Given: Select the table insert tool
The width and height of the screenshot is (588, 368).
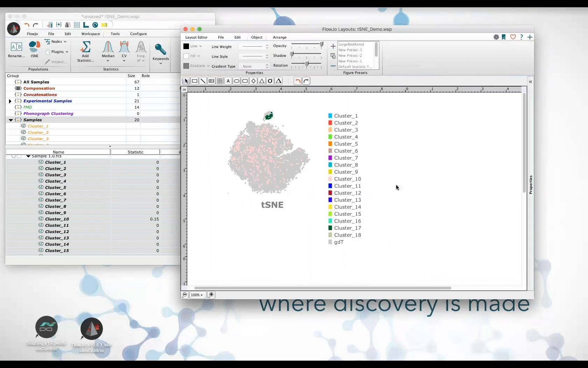Looking at the screenshot, I should click(211, 81).
